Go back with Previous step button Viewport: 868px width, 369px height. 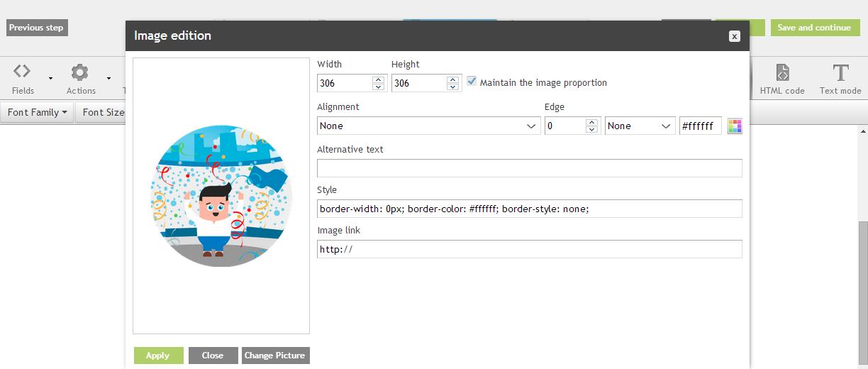coord(36,28)
